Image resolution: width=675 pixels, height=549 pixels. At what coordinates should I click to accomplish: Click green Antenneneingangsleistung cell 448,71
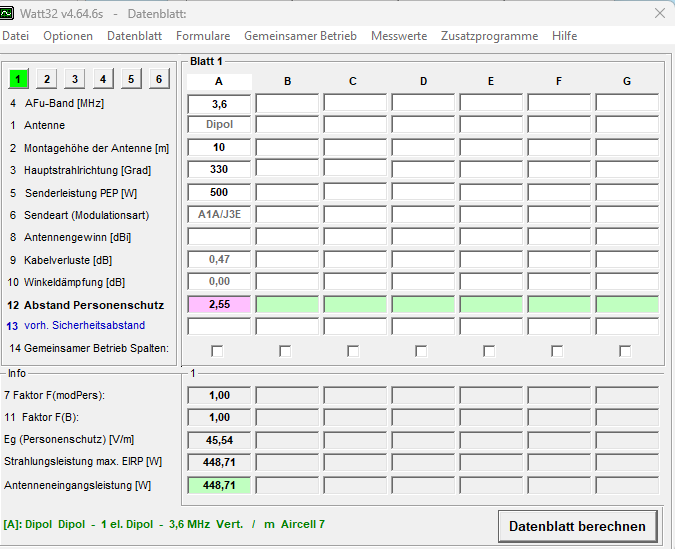219,485
